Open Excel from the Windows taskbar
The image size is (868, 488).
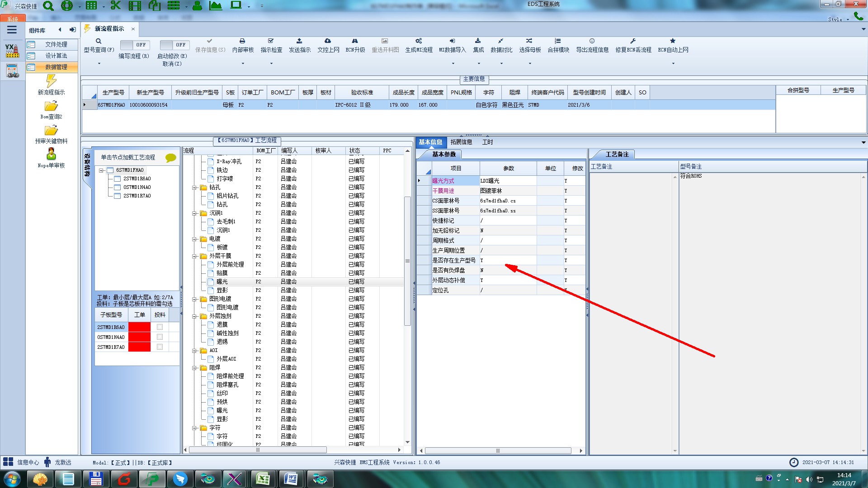point(263,479)
